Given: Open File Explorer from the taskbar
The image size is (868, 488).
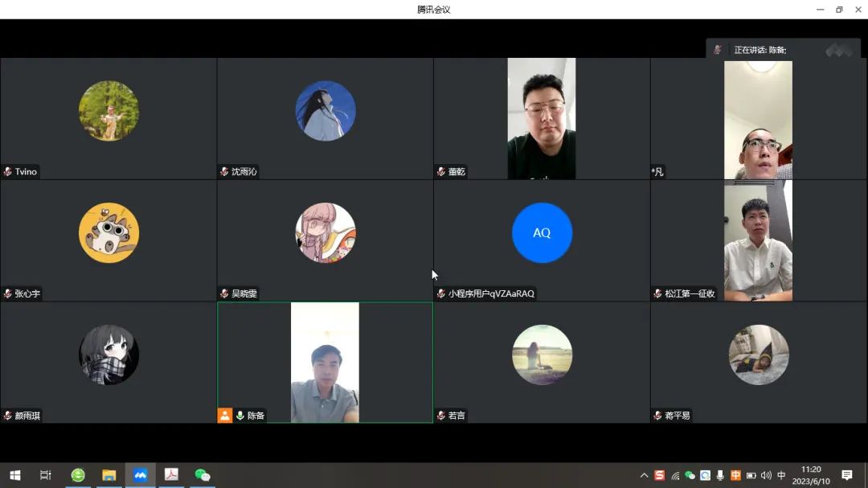Looking at the screenshot, I should pos(108,475).
